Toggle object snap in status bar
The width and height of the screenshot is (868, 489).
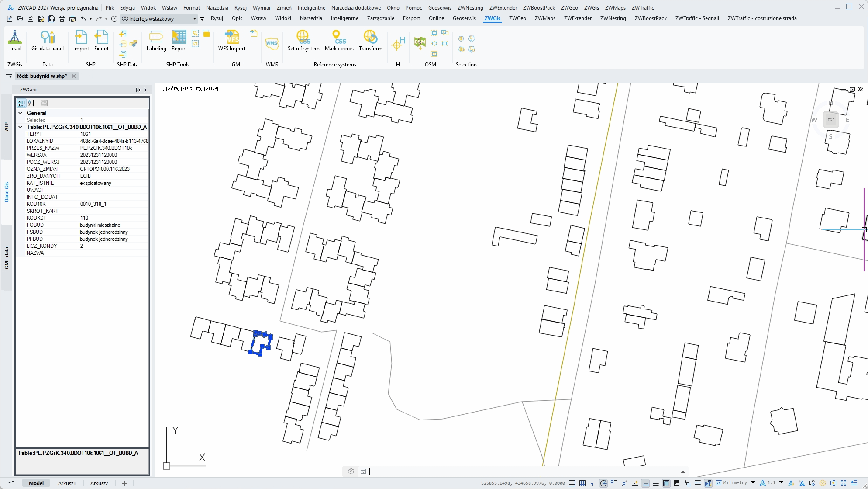point(614,483)
